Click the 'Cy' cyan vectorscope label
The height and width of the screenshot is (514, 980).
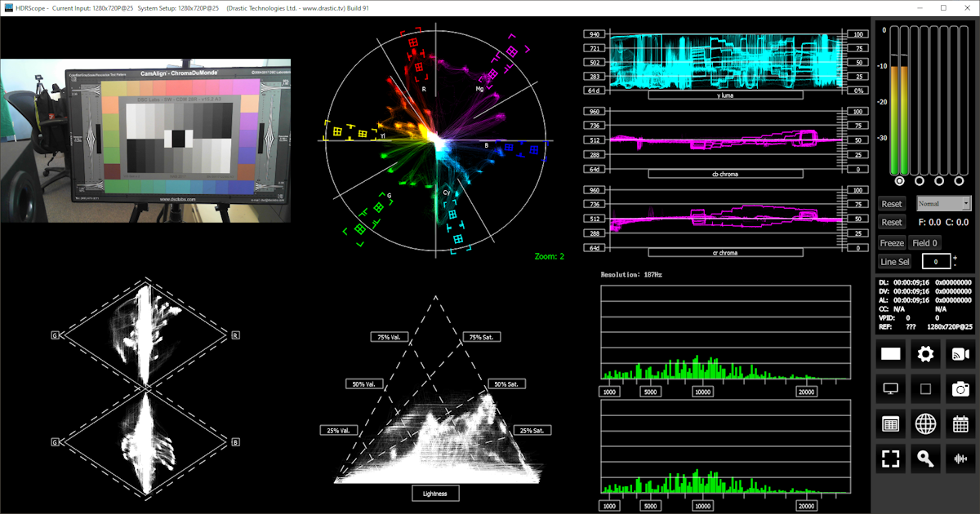click(x=447, y=192)
